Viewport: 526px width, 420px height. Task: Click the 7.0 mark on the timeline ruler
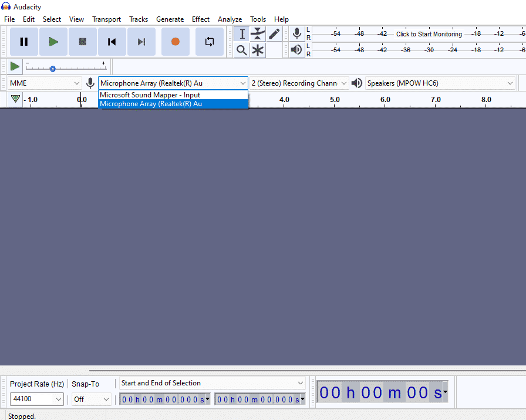pyautogui.click(x=436, y=100)
